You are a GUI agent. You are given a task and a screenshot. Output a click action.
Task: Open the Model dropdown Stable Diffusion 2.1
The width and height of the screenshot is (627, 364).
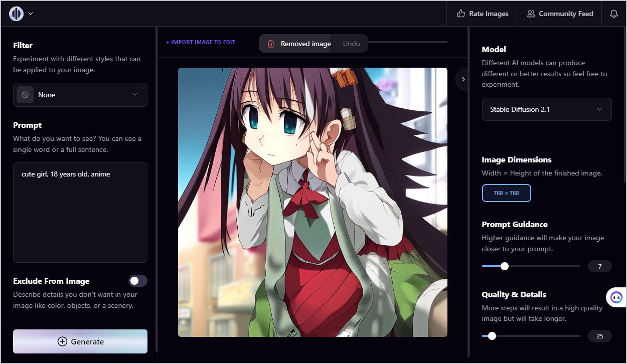(547, 109)
